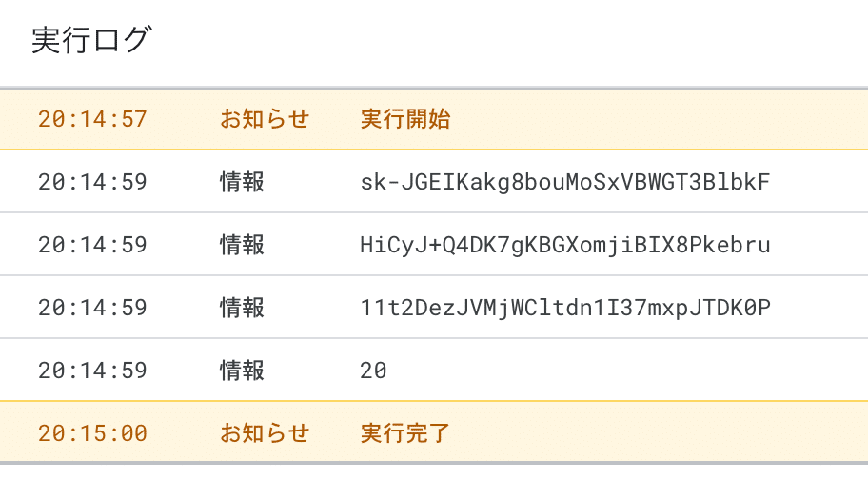Viewport: 868px width, 501px height.
Task: Click the timestamp of the 11t2Dez log row
Action: [92, 308]
